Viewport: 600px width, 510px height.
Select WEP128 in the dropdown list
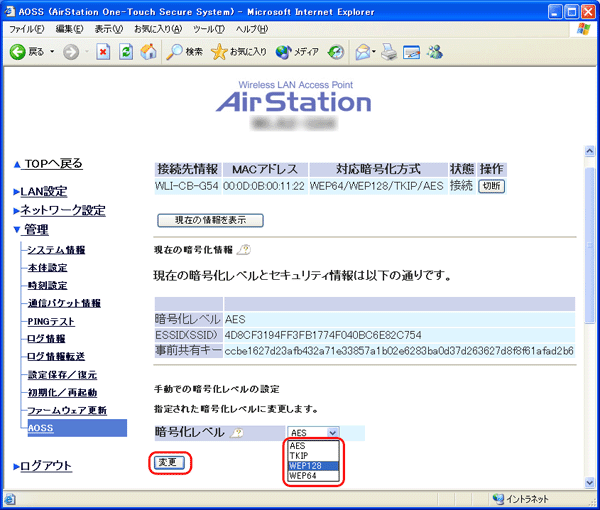point(313,466)
